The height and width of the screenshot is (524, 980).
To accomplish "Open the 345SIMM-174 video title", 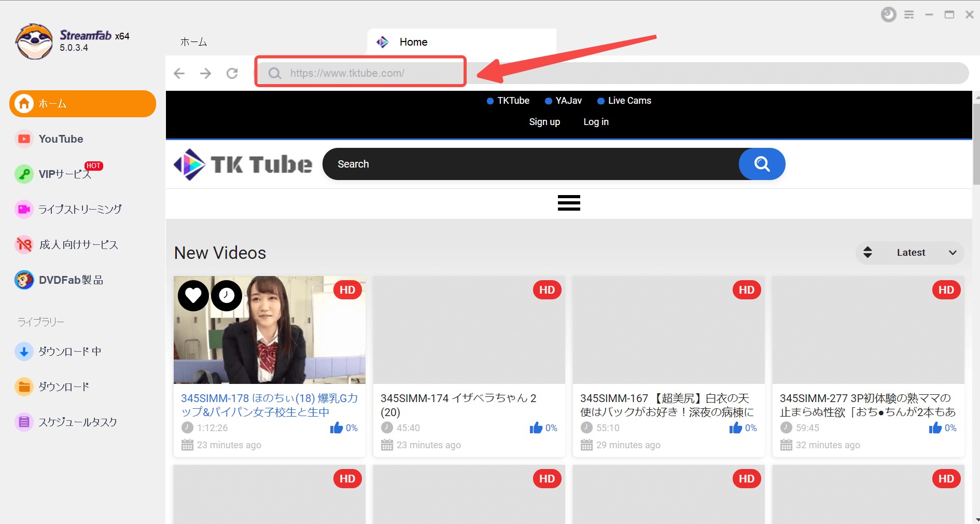I will click(x=458, y=405).
